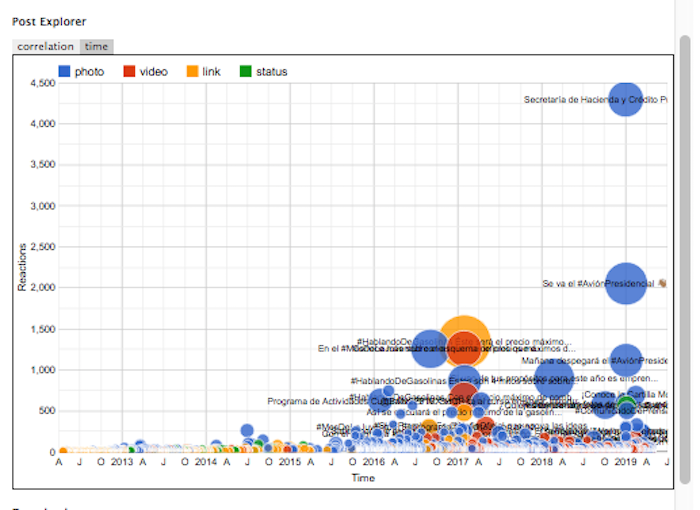The image size is (700, 510).
Task: Click the red video legend swatch
Action: 129,71
